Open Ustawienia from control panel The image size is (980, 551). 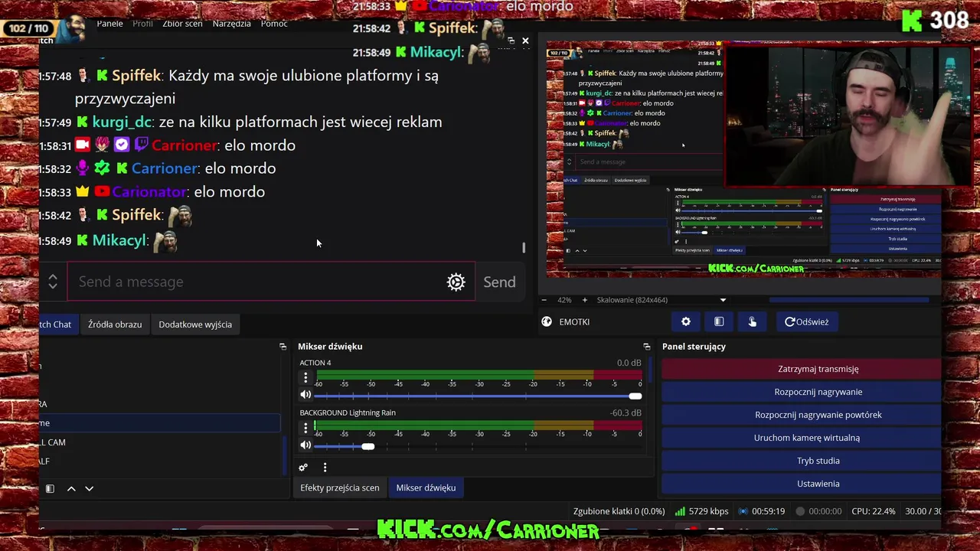tap(802, 484)
